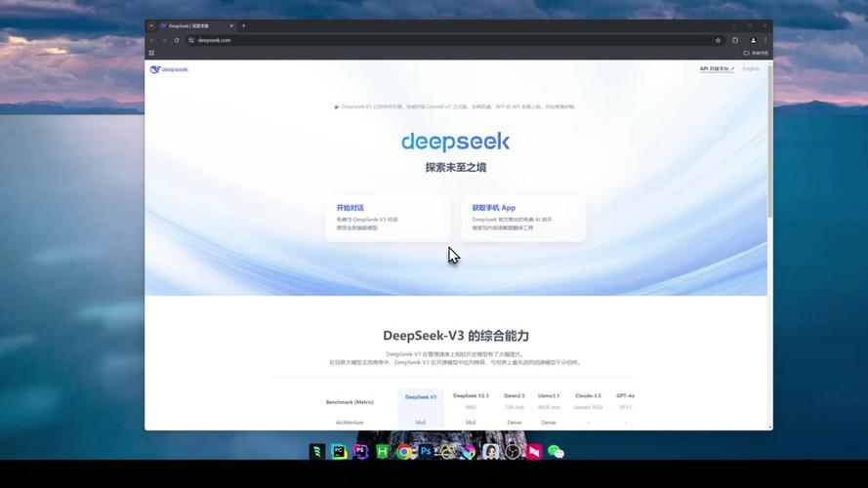Image resolution: width=868 pixels, height=488 pixels.
Task: Open a new tab with the plus icon
Action: [x=243, y=26]
